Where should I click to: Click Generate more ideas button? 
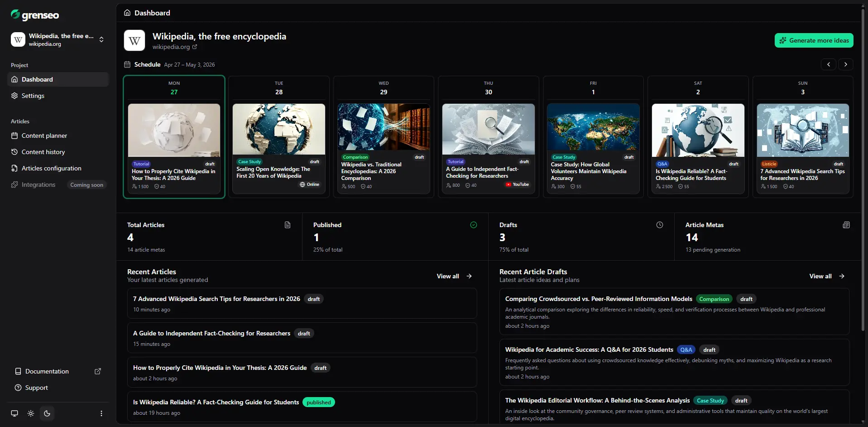(x=814, y=40)
